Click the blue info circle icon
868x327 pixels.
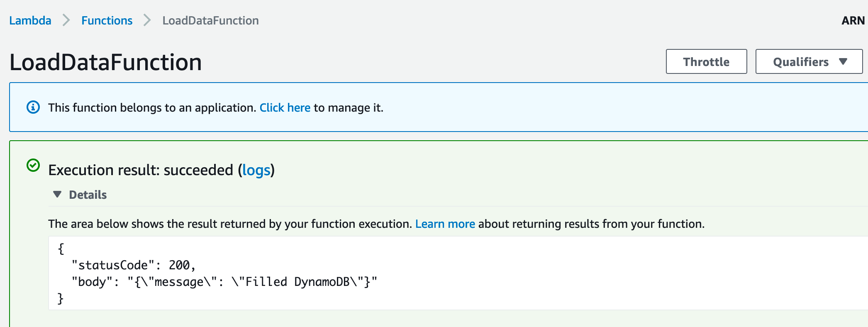click(x=33, y=107)
